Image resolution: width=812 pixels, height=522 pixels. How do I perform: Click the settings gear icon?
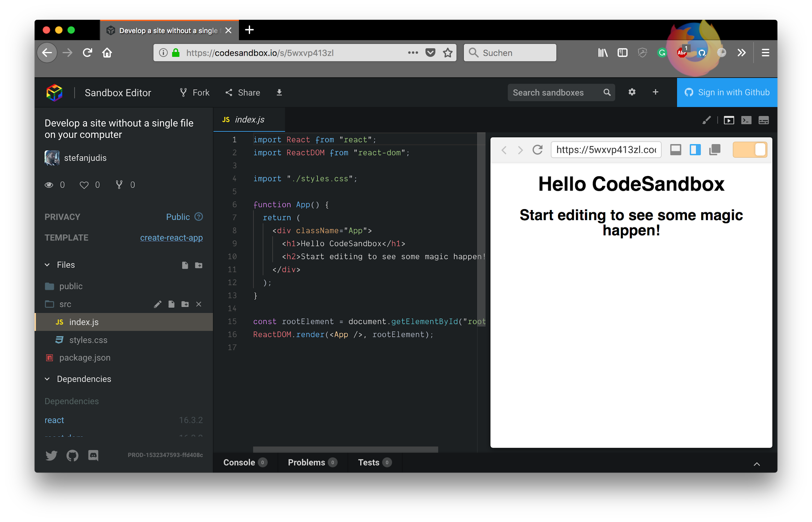pos(632,92)
